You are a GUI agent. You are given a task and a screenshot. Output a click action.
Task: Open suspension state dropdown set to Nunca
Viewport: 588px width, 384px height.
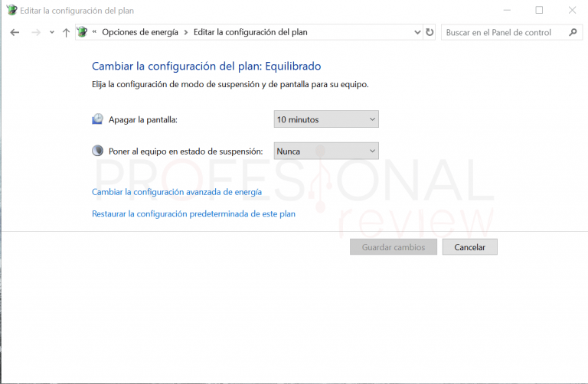326,151
